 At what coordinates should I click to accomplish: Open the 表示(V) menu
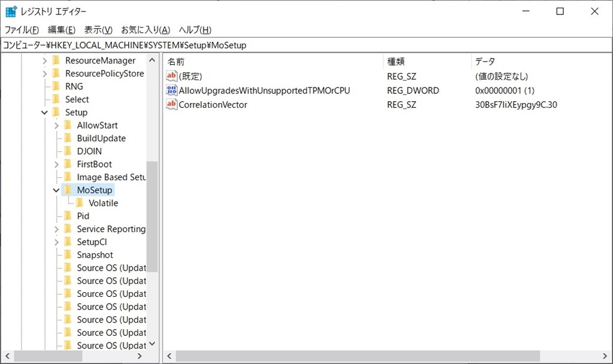(98, 30)
